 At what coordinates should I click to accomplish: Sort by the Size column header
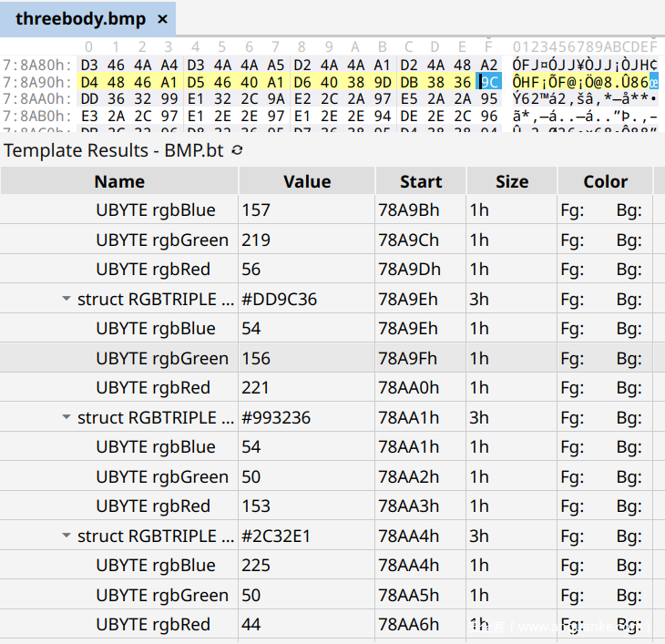[512, 181]
